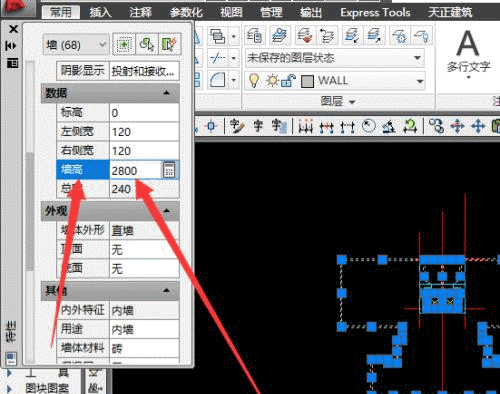Open the 天正建筑 tab
The image size is (500, 394).
[x=450, y=13]
